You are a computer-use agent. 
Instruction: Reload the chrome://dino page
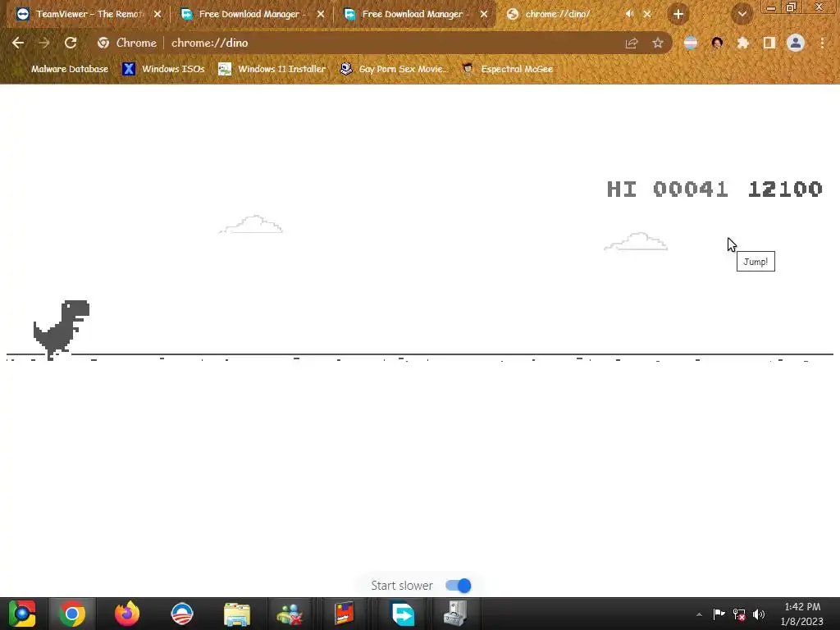(71, 43)
